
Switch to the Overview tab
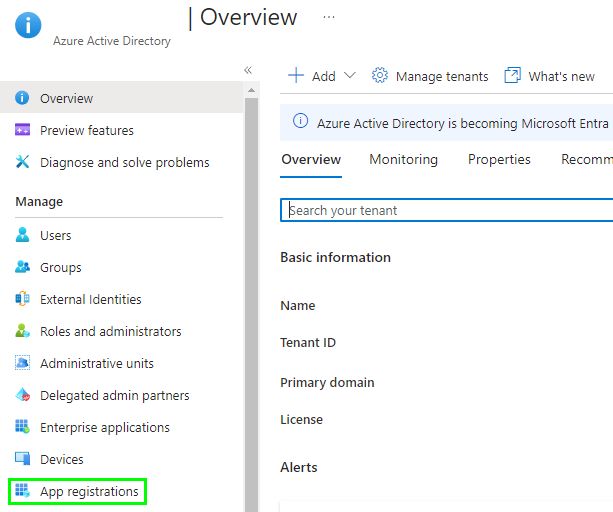click(x=311, y=159)
